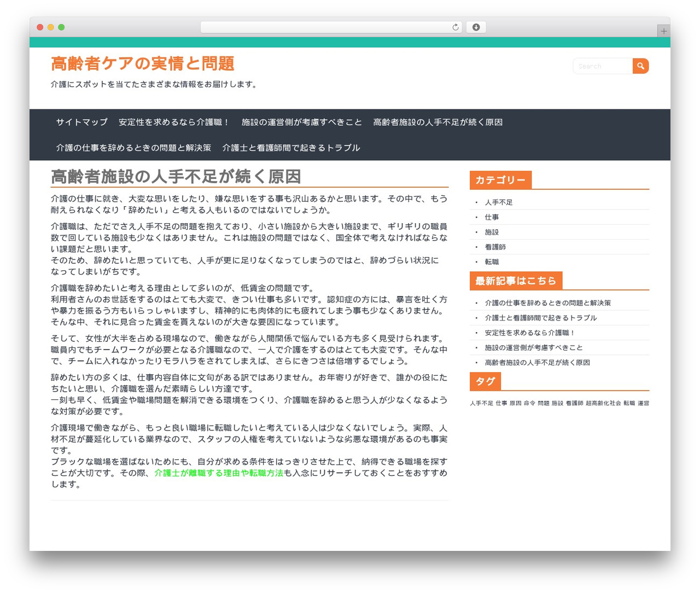Click the yellow minimize window dot
Image resolution: width=700 pixels, height=593 pixels.
tap(50, 27)
